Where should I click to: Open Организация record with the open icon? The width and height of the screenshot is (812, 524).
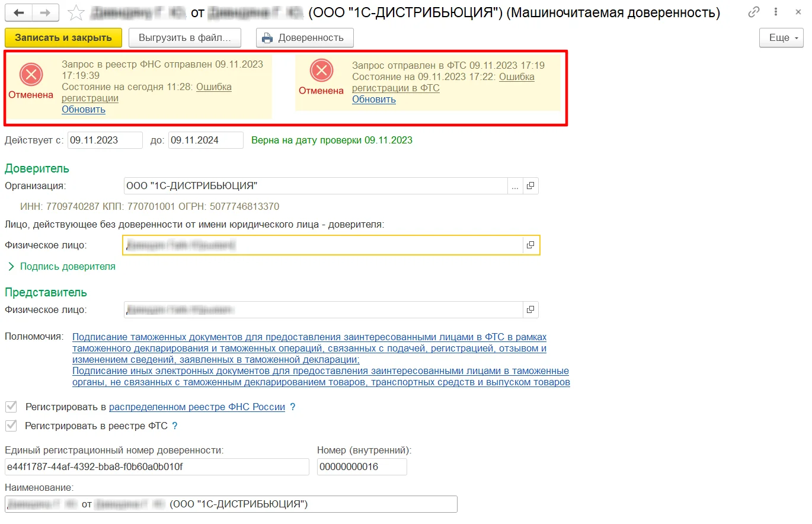530,186
